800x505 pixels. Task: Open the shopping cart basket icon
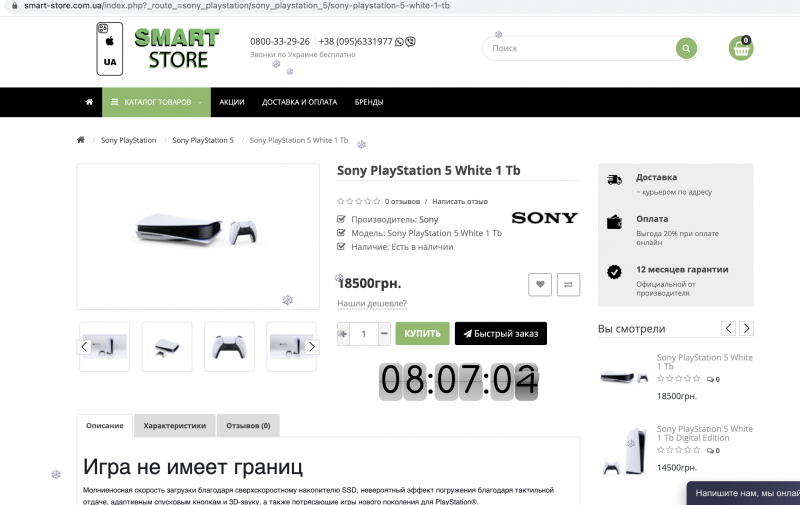(741, 48)
